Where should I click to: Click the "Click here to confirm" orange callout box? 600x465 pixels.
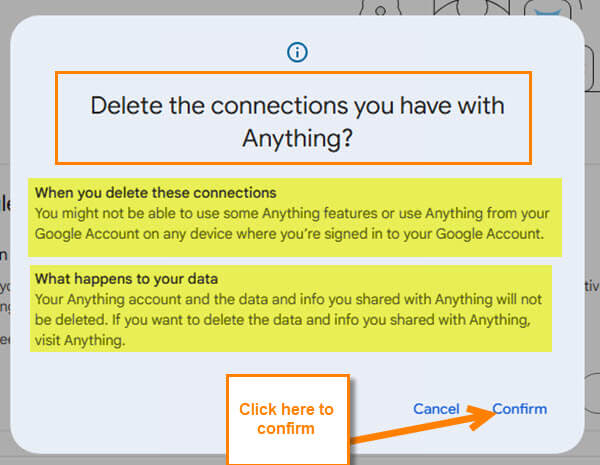click(x=287, y=419)
